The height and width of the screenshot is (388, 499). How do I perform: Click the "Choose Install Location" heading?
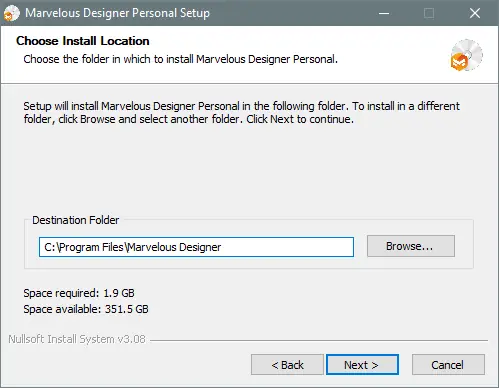83,41
